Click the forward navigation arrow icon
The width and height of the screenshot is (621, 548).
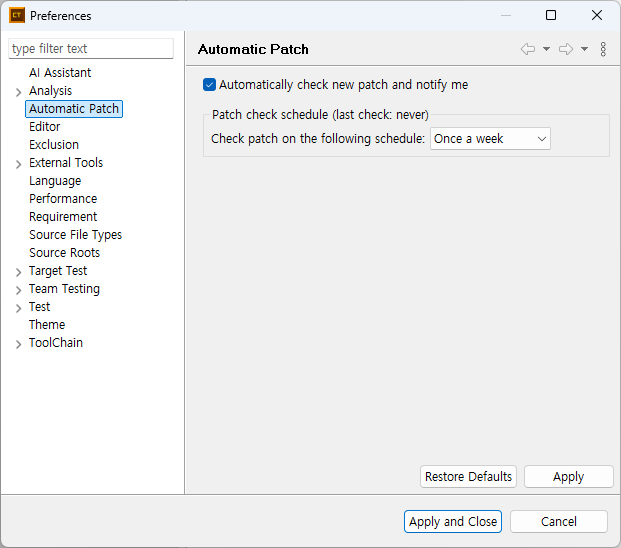(566, 49)
